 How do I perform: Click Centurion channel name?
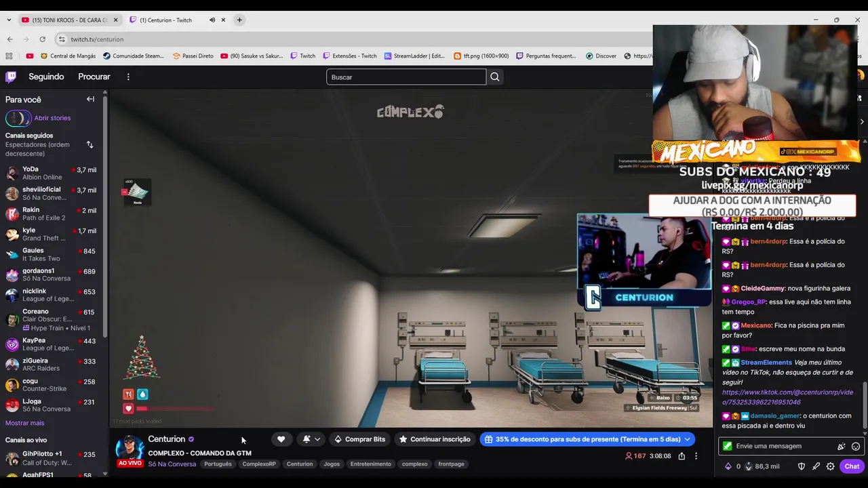click(x=166, y=439)
